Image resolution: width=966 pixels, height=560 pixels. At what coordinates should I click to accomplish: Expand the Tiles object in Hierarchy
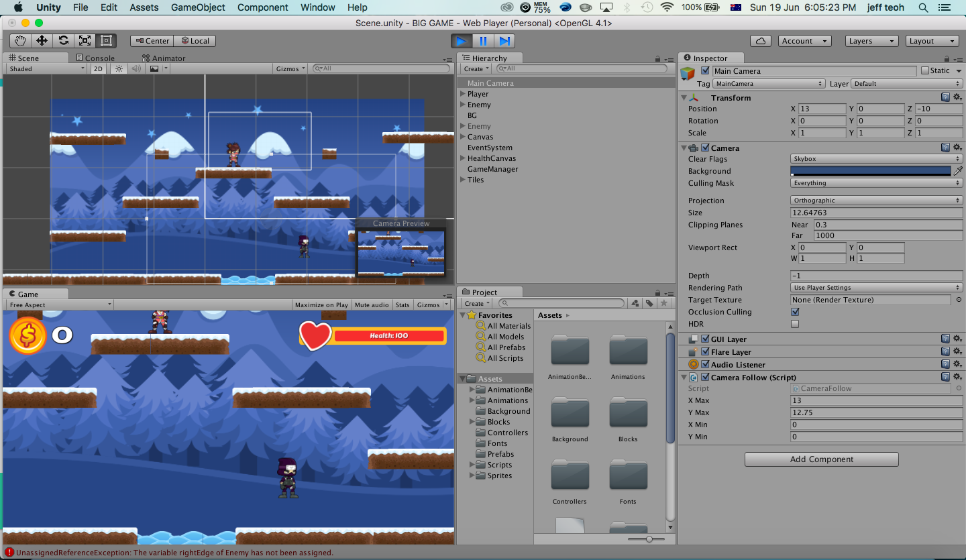tap(463, 180)
